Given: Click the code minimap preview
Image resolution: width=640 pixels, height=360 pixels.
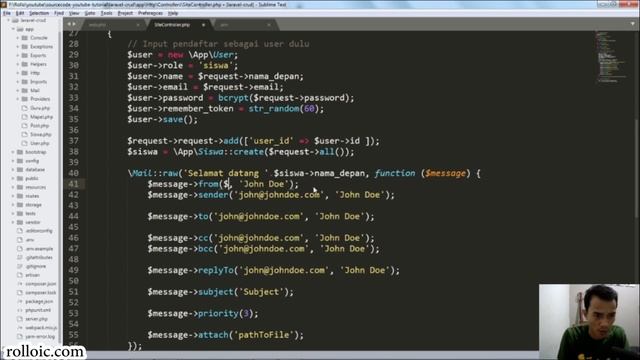Looking at the screenshot, I should [x=611, y=57].
